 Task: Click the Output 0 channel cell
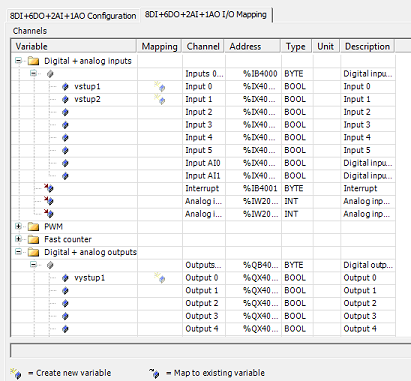click(204, 278)
